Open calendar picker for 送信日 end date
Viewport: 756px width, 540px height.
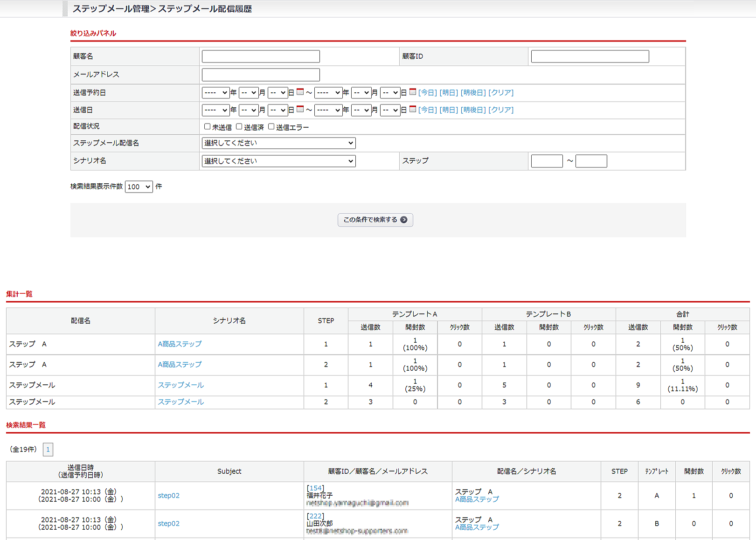412,109
